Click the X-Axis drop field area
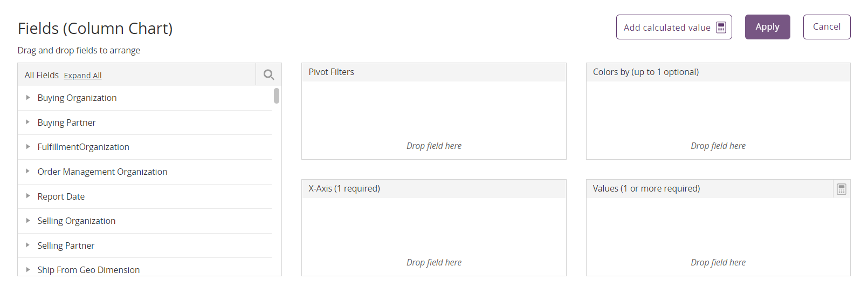868x293 pixels. (x=433, y=237)
